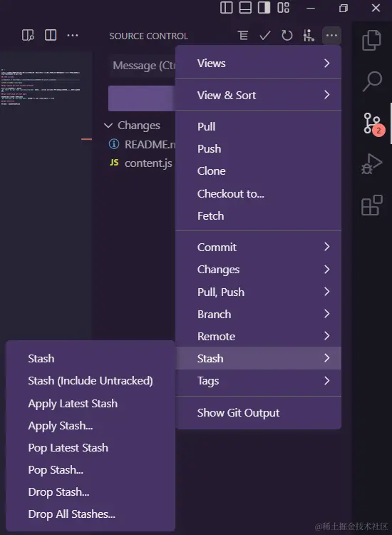The height and width of the screenshot is (535, 392).
Task: Choose Stash in the stash submenu
Action: 91,358
